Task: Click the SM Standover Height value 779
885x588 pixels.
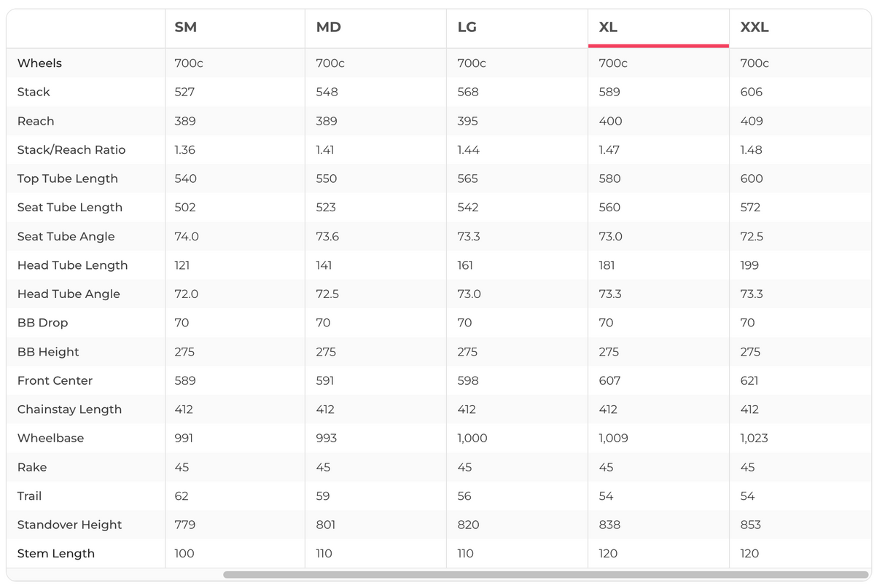Action: [x=185, y=525]
